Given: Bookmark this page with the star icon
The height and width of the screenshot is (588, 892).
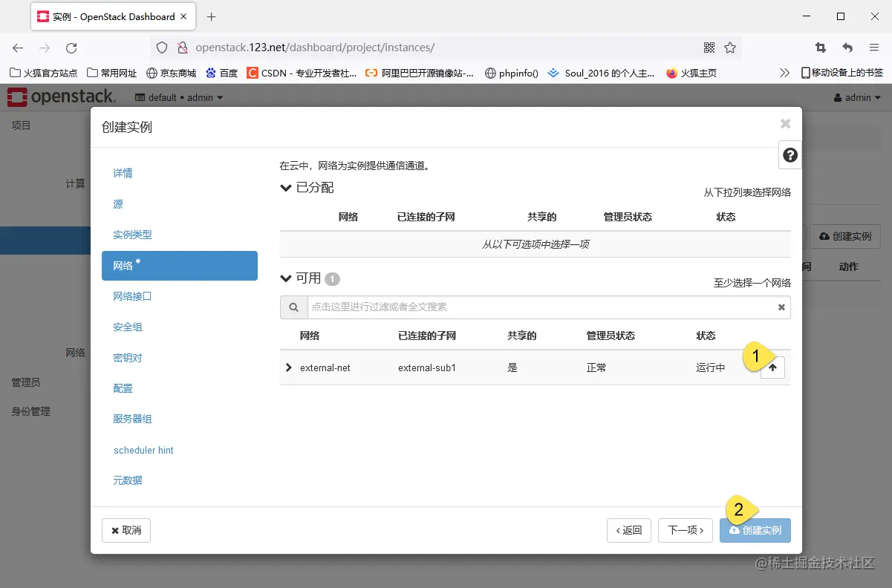Looking at the screenshot, I should click(x=730, y=46).
